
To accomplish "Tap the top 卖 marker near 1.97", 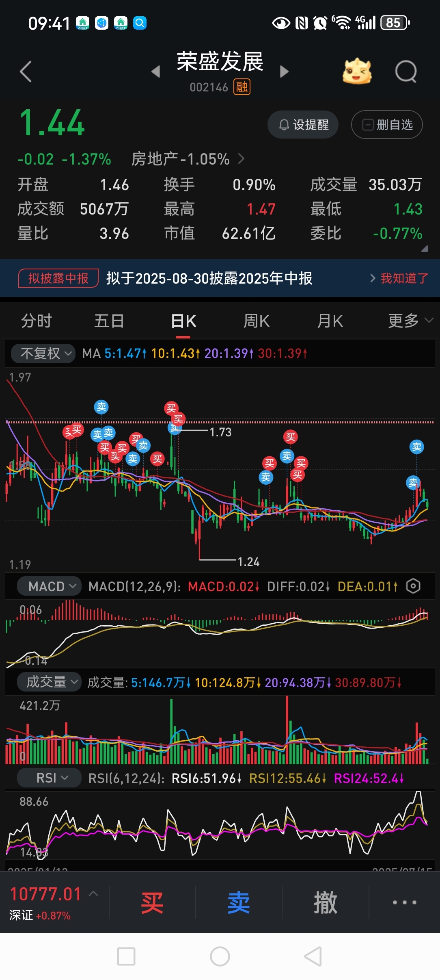I will (x=101, y=407).
